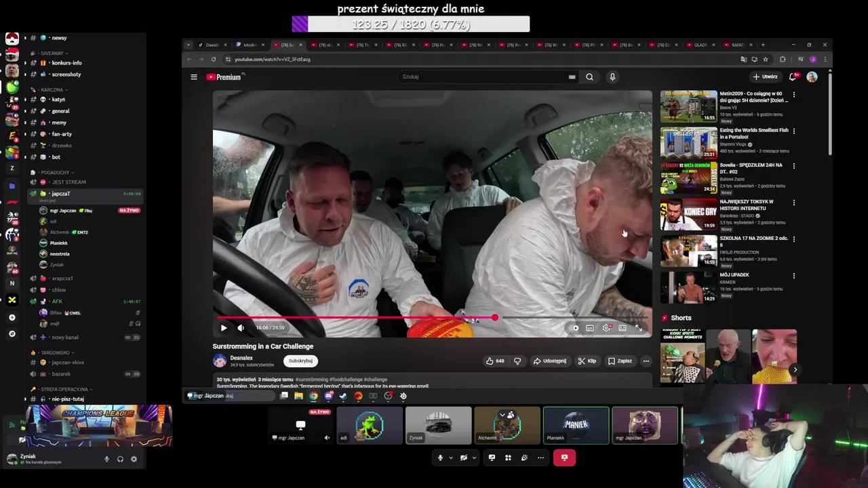Click the YouTube Premium logo
This screenshot has width=868, height=488.
tap(224, 77)
